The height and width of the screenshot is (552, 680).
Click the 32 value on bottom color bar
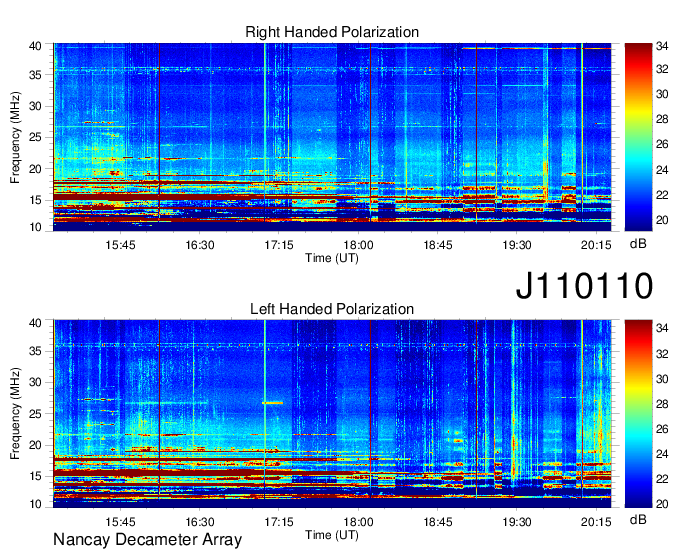tap(662, 354)
